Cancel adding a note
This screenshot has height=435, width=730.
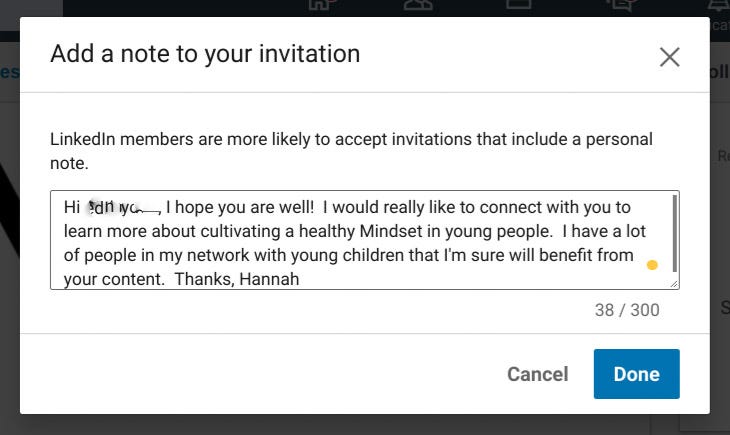click(538, 374)
